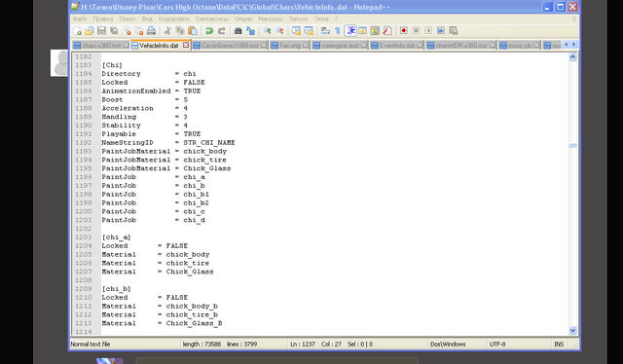
Task: Switch to the chars.x360.mst tab
Action: pos(101,46)
